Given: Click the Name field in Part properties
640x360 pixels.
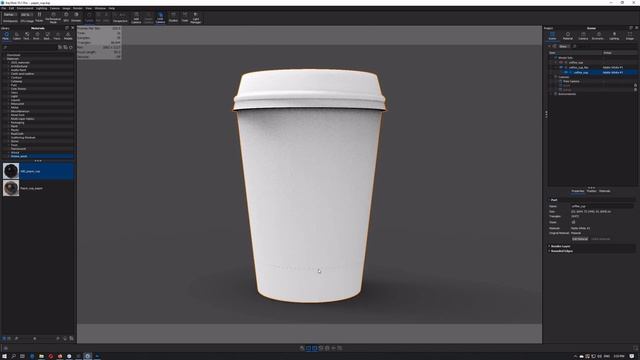Looking at the screenshot, I should click(603, 206).
